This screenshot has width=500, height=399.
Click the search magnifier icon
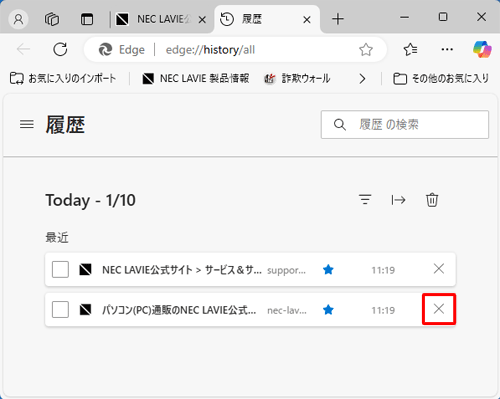[x=340, y=125]
